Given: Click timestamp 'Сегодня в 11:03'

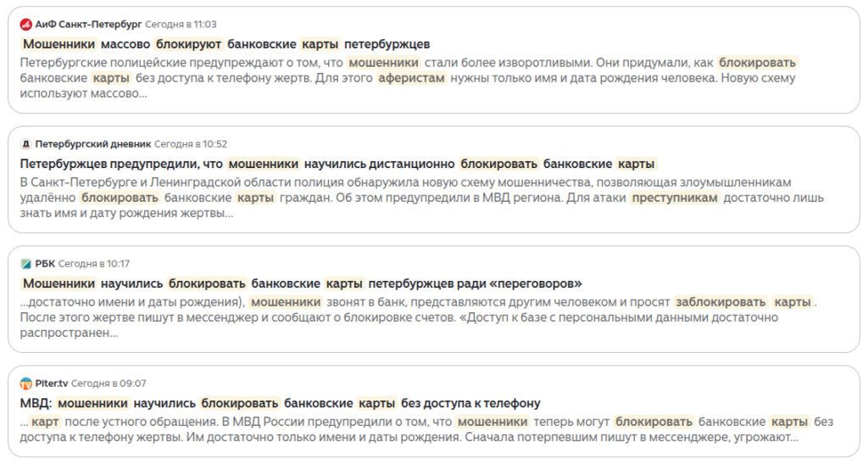Looking at the screenshot, I should [181, 25].
